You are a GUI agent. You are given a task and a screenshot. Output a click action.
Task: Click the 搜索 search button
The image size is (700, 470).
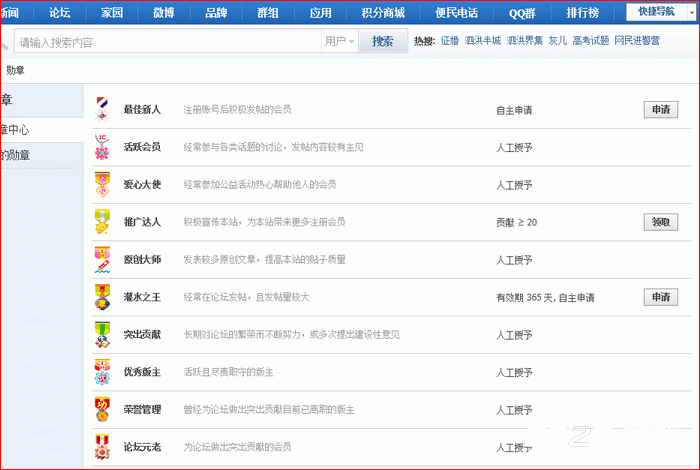point(383,41)
